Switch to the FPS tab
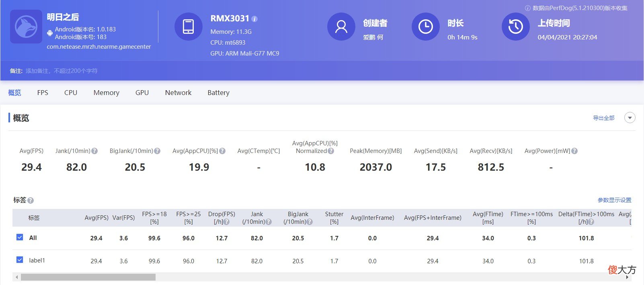The height and width of the screenshot is (285, 644). click(x=43, y=93)
